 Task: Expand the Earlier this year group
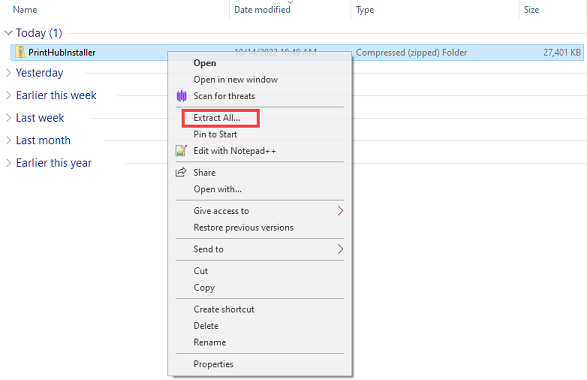coord(8,163)
